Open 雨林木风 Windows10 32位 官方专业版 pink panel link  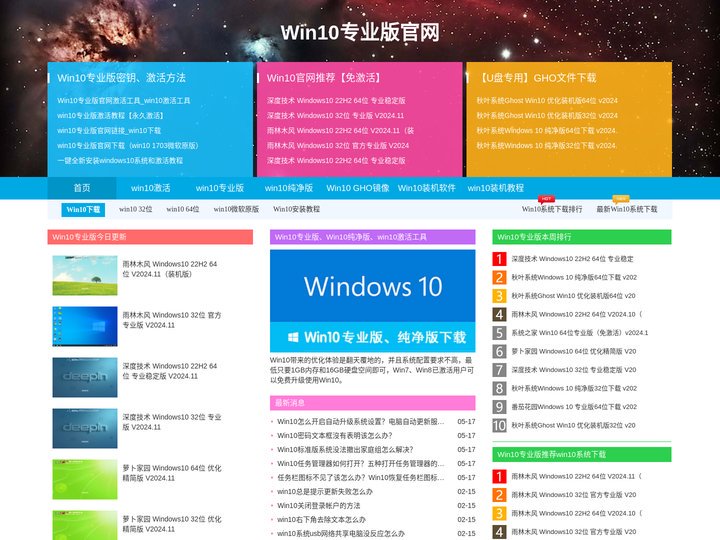coord(338,146)
